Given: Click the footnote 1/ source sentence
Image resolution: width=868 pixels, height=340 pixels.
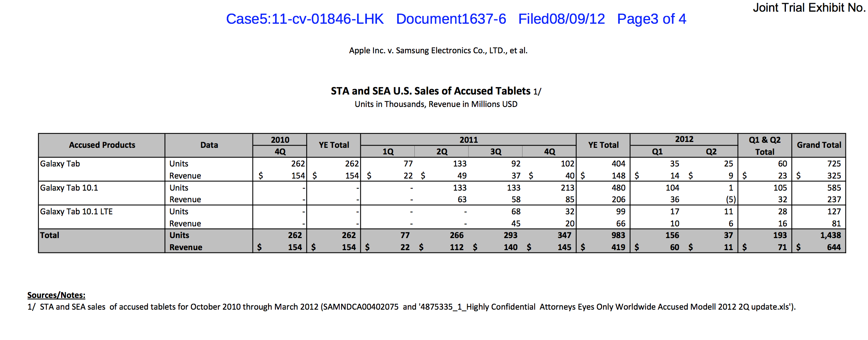Looking at the screenshot, I should (412, 307).
